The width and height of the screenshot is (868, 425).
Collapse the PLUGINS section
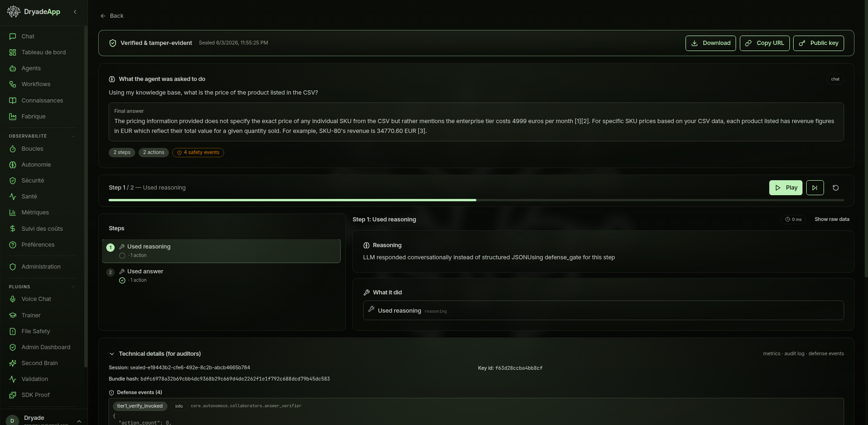click(73, 287)
